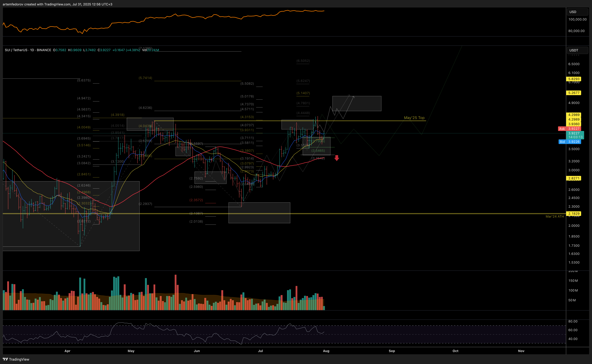Click the 2.1829 yellow price tag
This screenshot has height=364, width=592.
point(573,214)
